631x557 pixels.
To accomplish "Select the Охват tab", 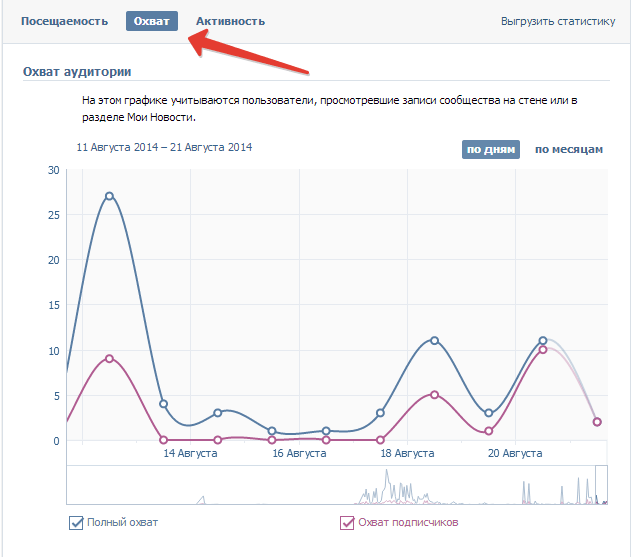I will tap(151, 21).
